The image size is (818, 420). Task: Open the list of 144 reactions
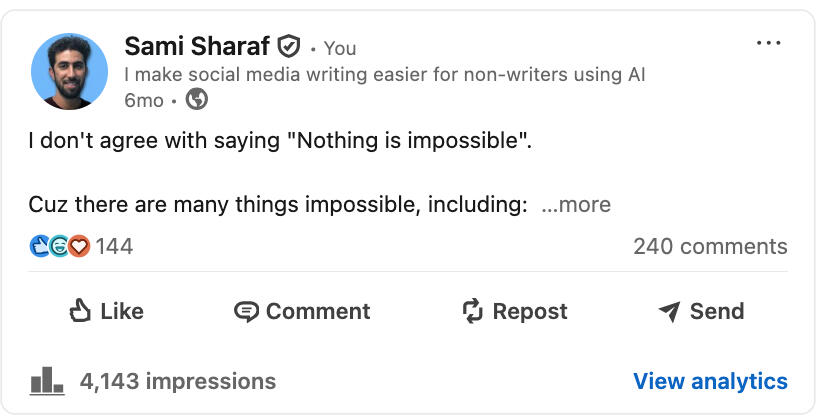click(114, 246)
